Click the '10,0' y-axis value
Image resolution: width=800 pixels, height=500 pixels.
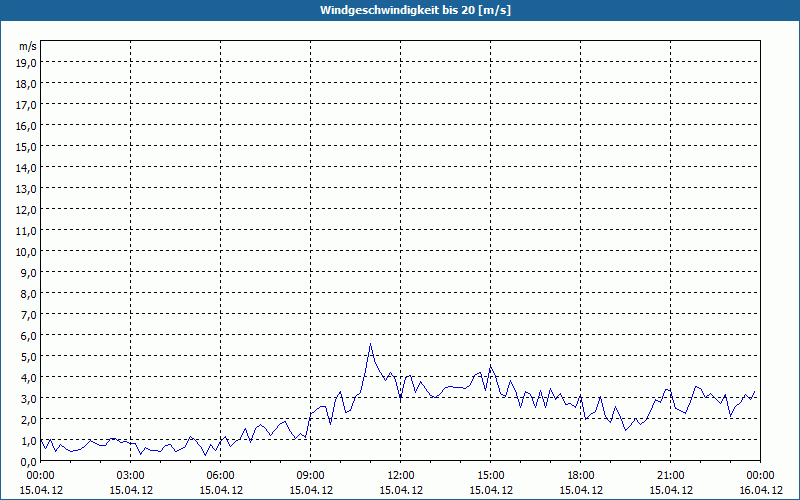pos(26,252)
